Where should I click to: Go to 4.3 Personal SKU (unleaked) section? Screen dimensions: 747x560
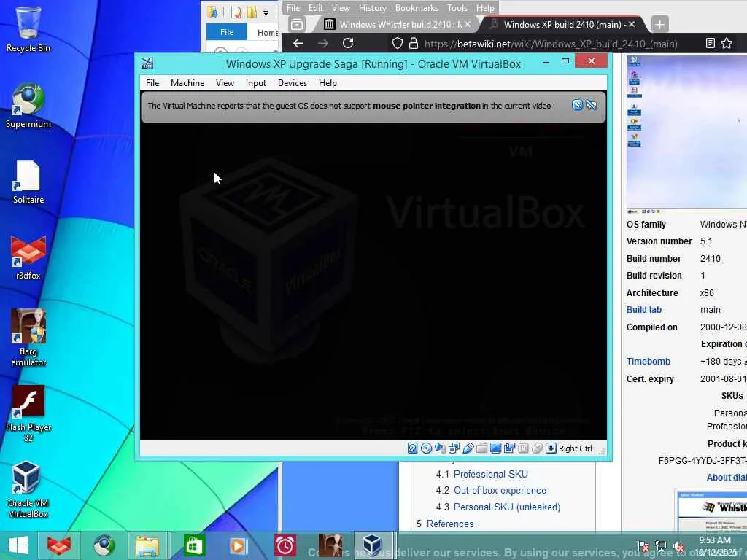tap(507, 507)
